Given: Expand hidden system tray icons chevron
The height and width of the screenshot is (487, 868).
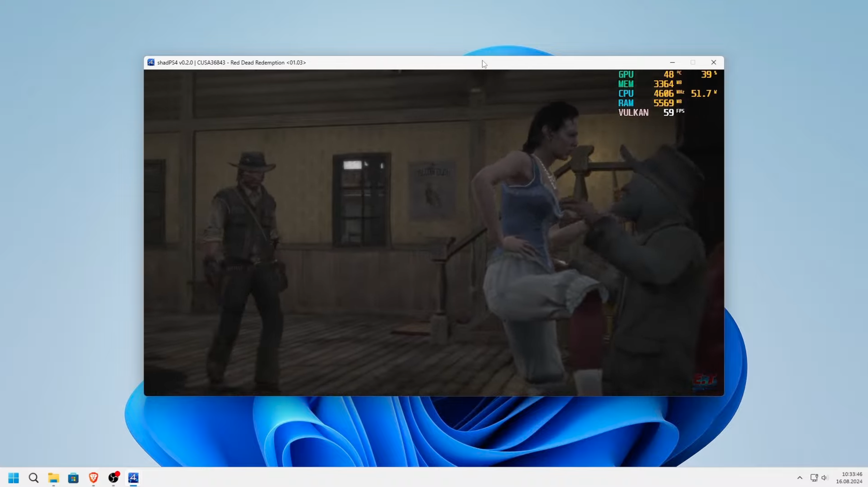Looking at the screenshot, I should coord(800,477).
